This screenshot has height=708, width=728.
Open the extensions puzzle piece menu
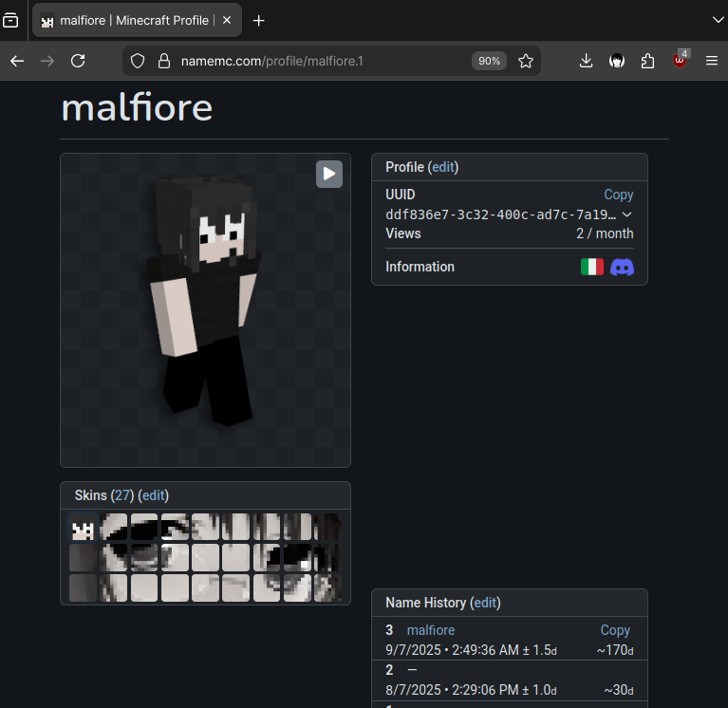(x=648, y=61)
